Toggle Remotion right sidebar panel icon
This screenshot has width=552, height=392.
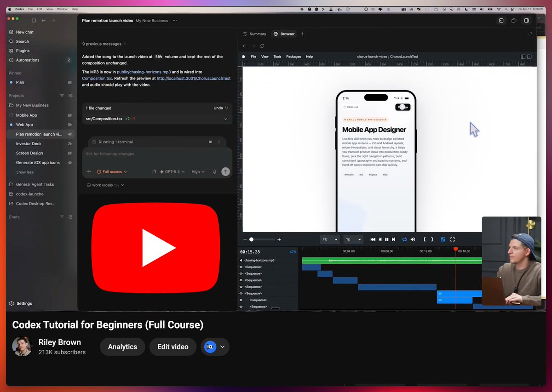click(x=529, y=57)
